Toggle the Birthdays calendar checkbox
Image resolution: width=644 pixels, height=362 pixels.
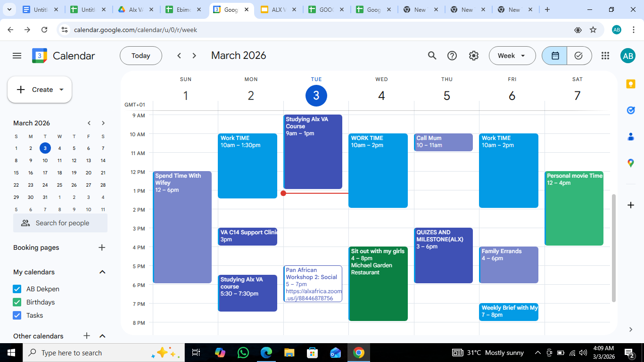(x=17, y=302)
